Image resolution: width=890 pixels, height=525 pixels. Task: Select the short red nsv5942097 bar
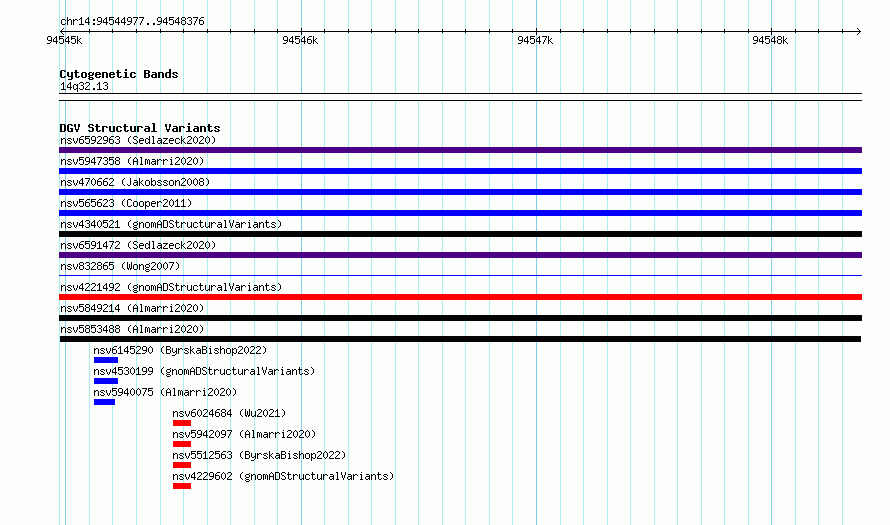point(182,444)
